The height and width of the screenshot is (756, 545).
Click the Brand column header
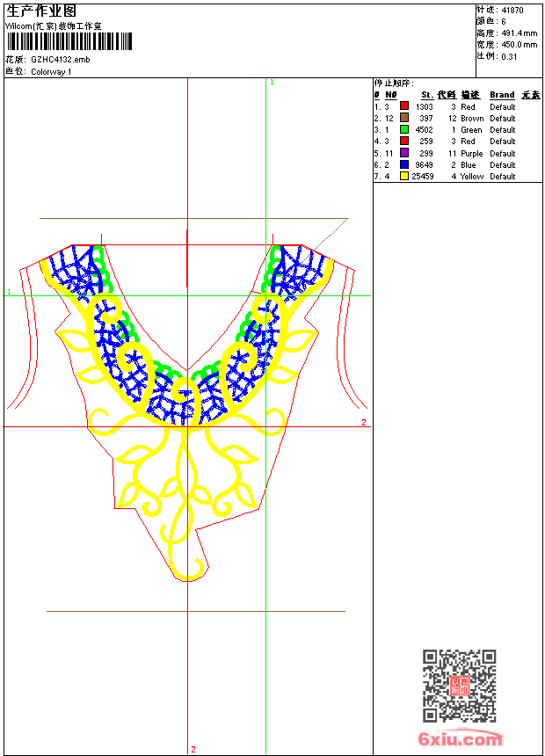point(502,95)
